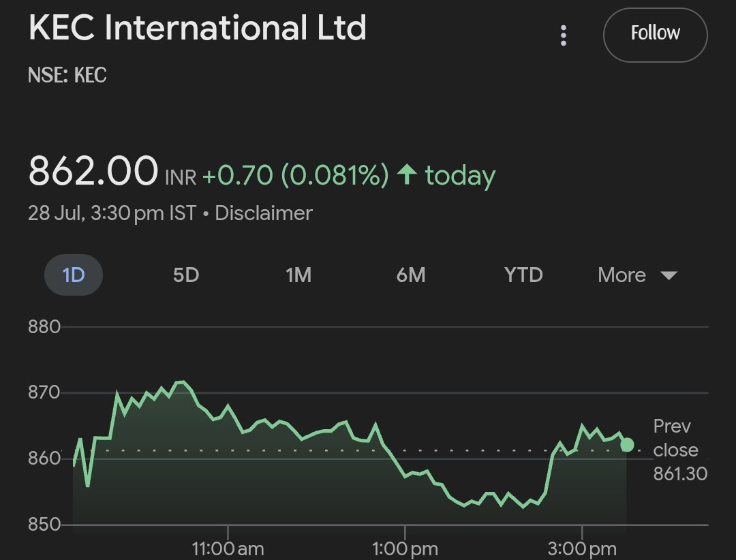Click the KEC International Ltd title
The height and width of the screenshot is (560, 736).
(197, 28)
